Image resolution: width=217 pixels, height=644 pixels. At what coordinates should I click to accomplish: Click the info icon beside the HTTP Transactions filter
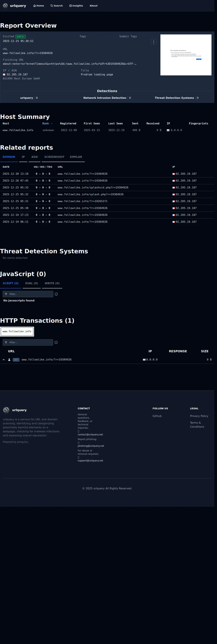point(56,343)
